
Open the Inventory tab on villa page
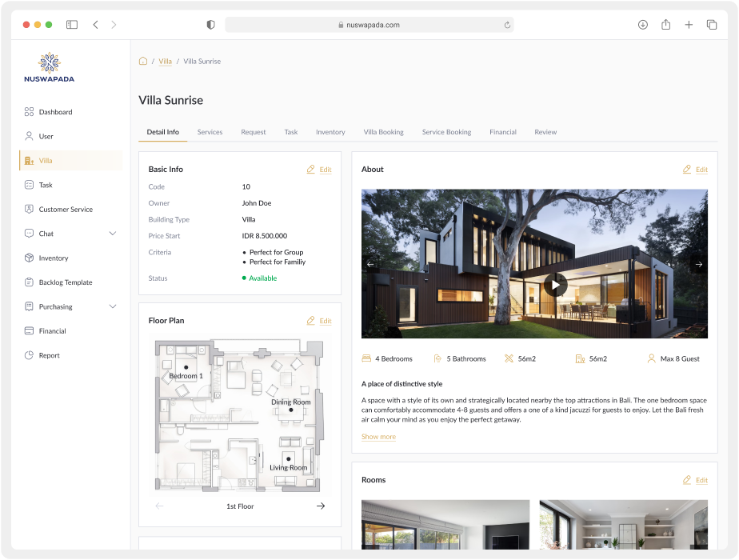[330, 132]
